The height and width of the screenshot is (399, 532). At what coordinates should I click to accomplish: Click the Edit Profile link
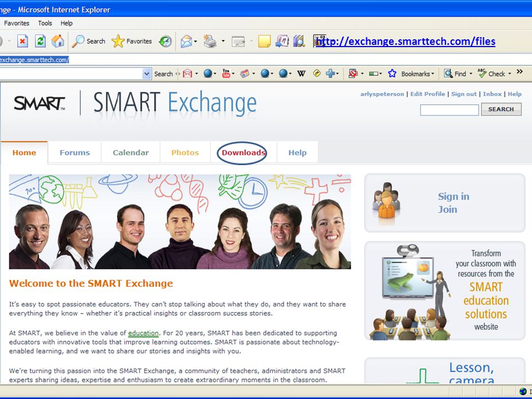point(427,94)
